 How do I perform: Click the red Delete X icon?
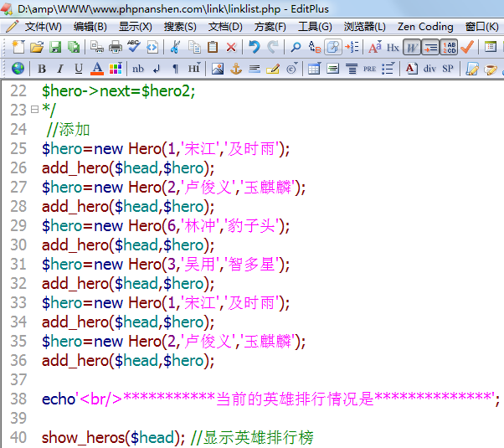(231, 47)
